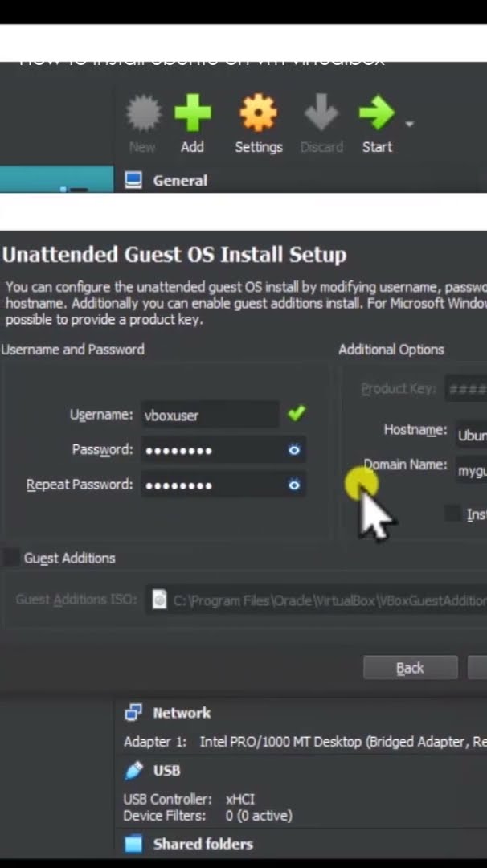Click the USB section icon

tap(133, 770)
